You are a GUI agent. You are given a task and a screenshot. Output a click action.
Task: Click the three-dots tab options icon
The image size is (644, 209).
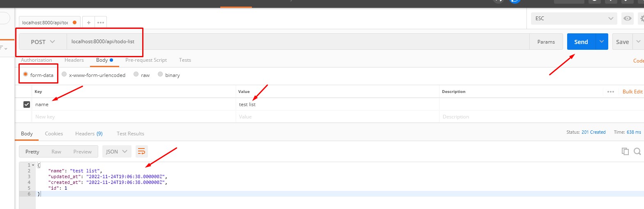[101, 22]
